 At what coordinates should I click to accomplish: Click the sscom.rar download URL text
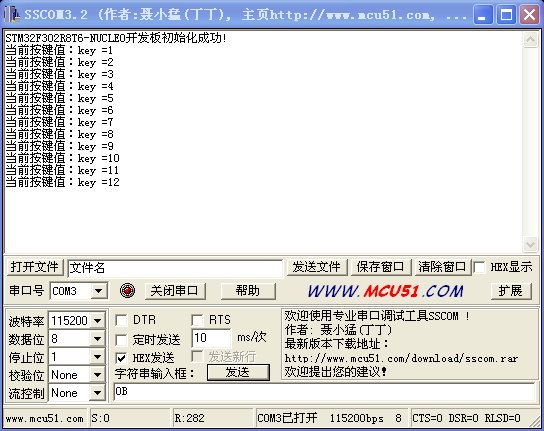point(401,358)
